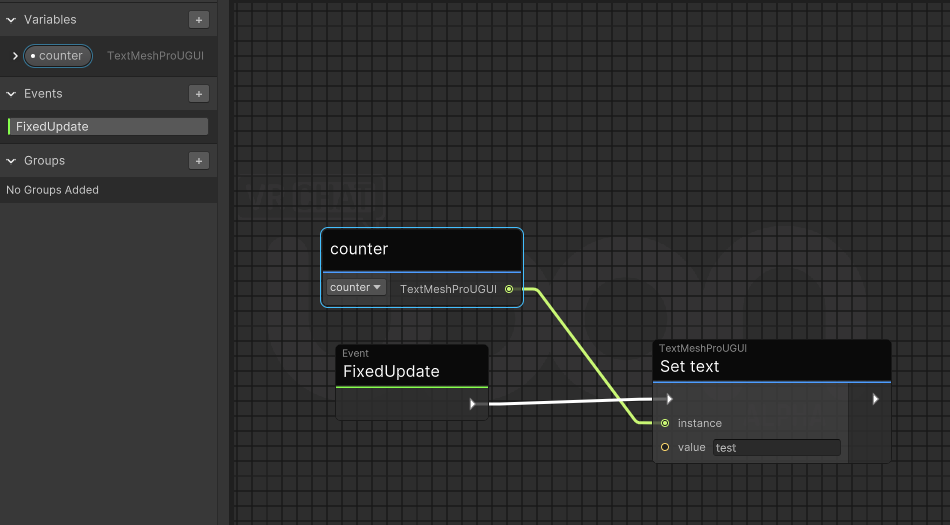Image resolution: width=950 pixels, height=525 pixels.
Task: Click the Groups section title
Action: (44, 161)
